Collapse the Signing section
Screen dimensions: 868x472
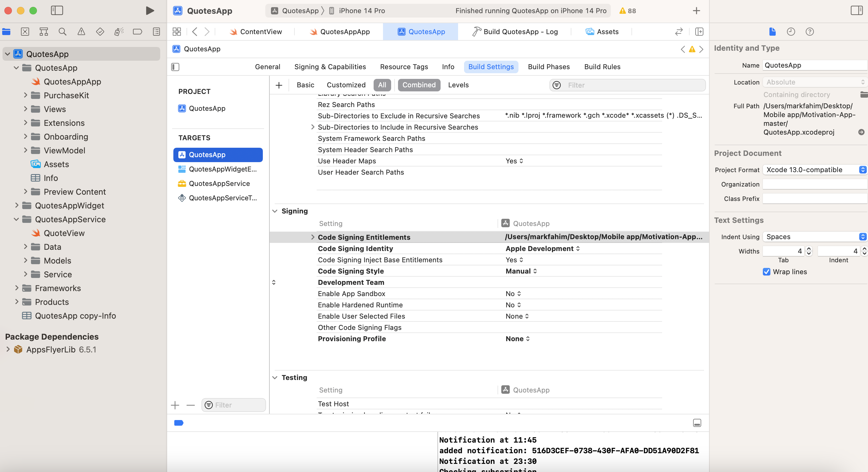275,211
